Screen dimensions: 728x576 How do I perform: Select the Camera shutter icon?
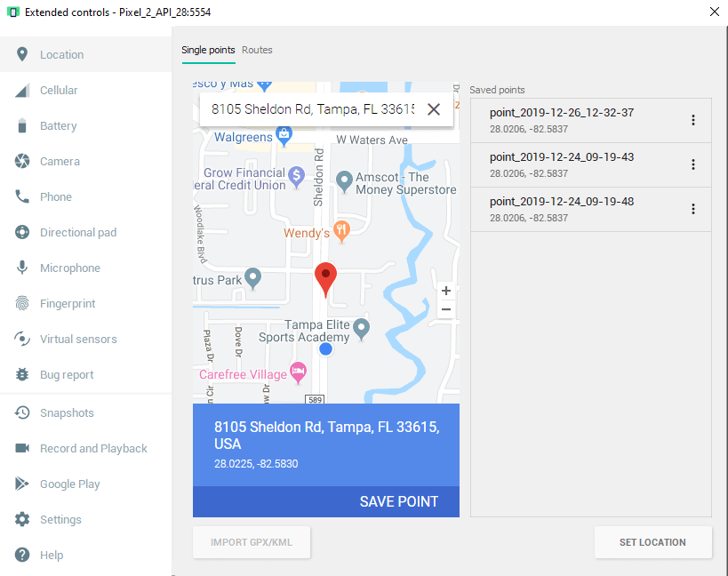pos(22,161)
